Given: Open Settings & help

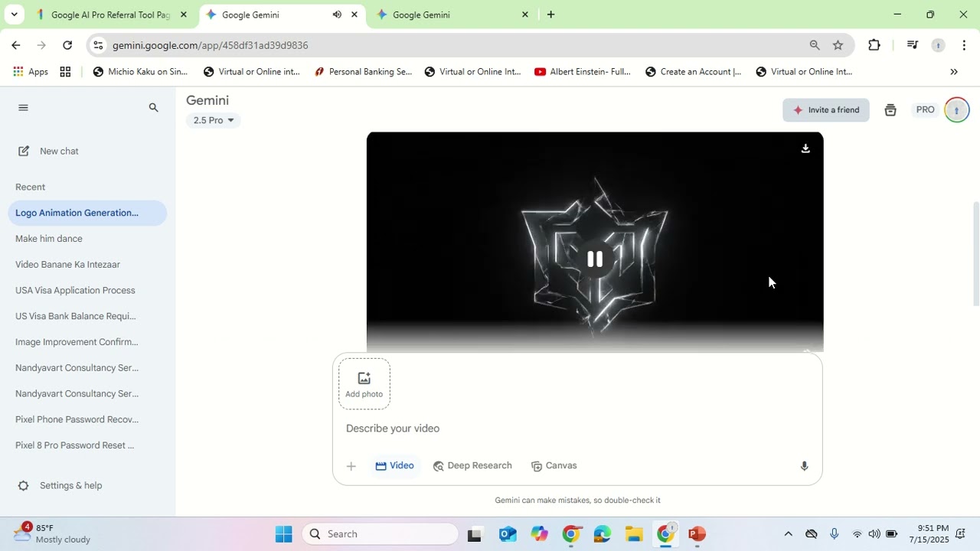Looking at the screenshot, I should point(60,486).
